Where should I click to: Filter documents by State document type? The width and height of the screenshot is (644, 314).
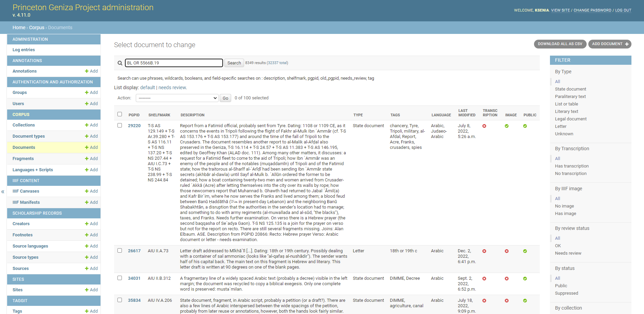[571, 89]
